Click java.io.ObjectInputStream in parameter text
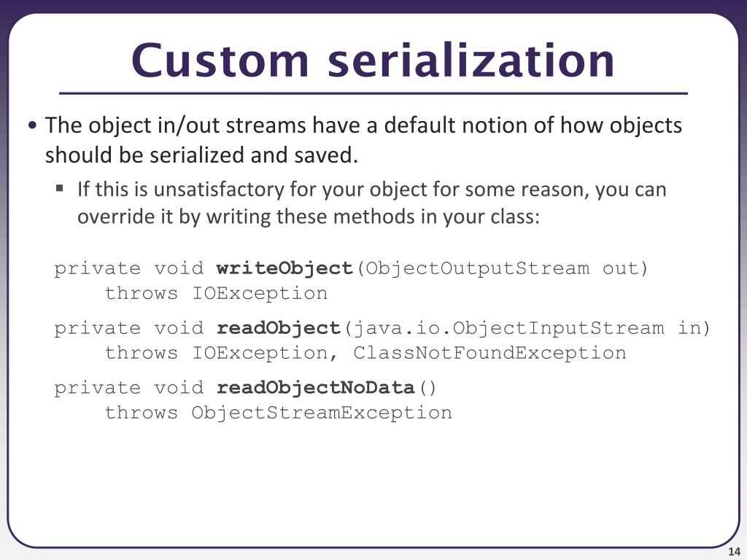Image resolution: width=747 pixels, height=560 pixels. pyautogui.click(x=527, y=329)
